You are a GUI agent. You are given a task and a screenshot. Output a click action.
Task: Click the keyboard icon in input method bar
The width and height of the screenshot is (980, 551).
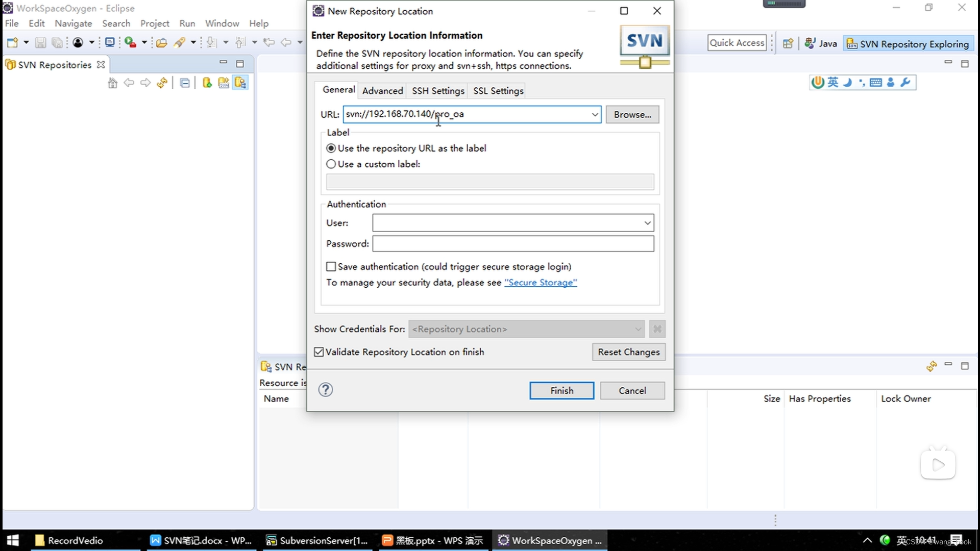[876, 83]
